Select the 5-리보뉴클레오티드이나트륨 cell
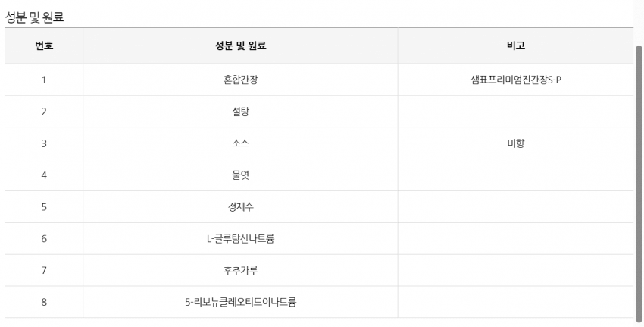Image resolution: width=644 pixels, height=327 pixels. click(x=240, y=302)
